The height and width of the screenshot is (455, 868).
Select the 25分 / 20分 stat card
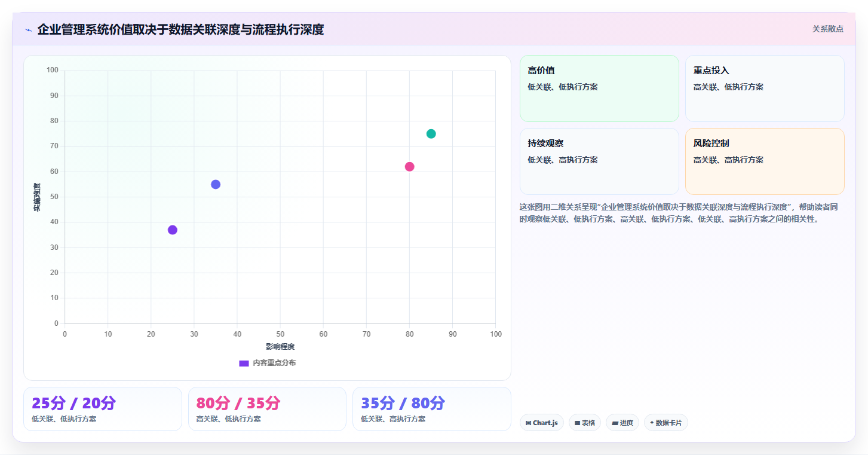pos(103,409)
